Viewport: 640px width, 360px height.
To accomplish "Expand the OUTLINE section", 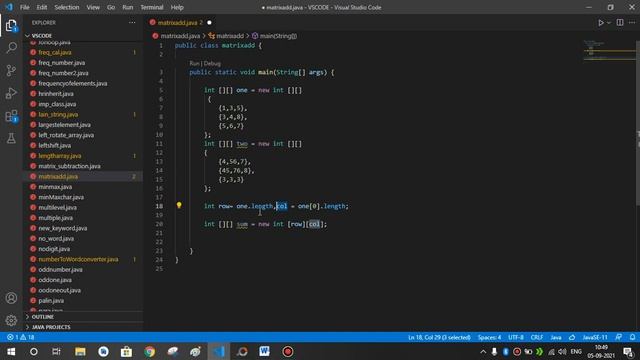I will pos(42,317).
